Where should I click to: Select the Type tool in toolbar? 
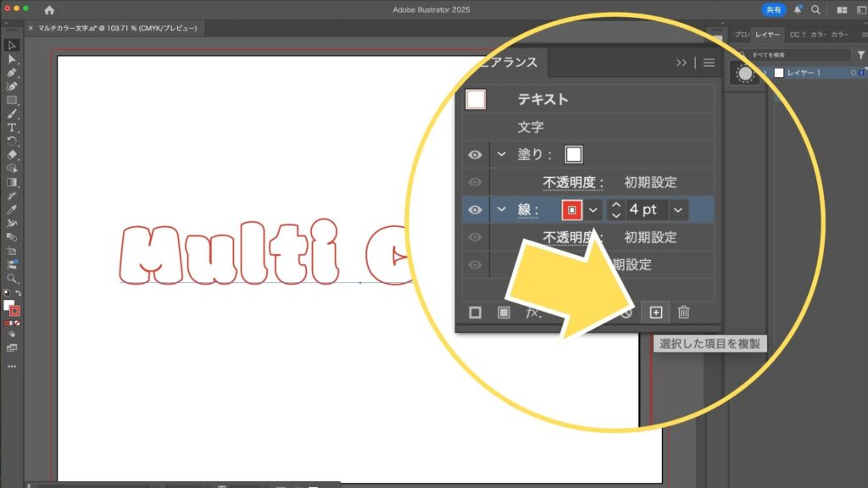(12, 128)
